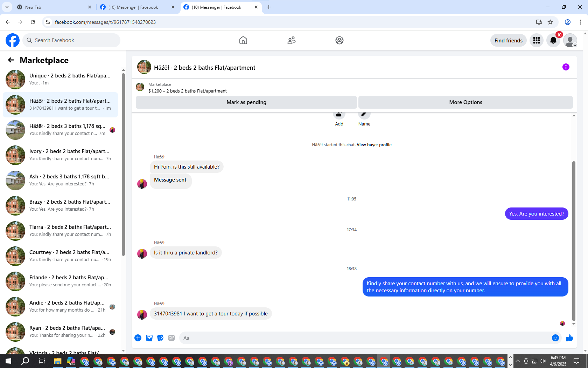Image resolution: width=588 pixels, height=368 pixels.
Task: Reload the page
Action: coord(33,22)
